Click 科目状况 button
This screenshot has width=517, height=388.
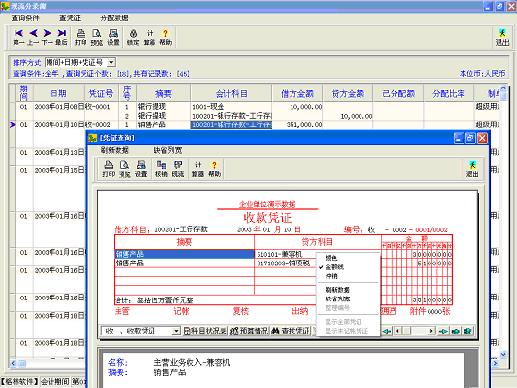click(x=205, y=331)
